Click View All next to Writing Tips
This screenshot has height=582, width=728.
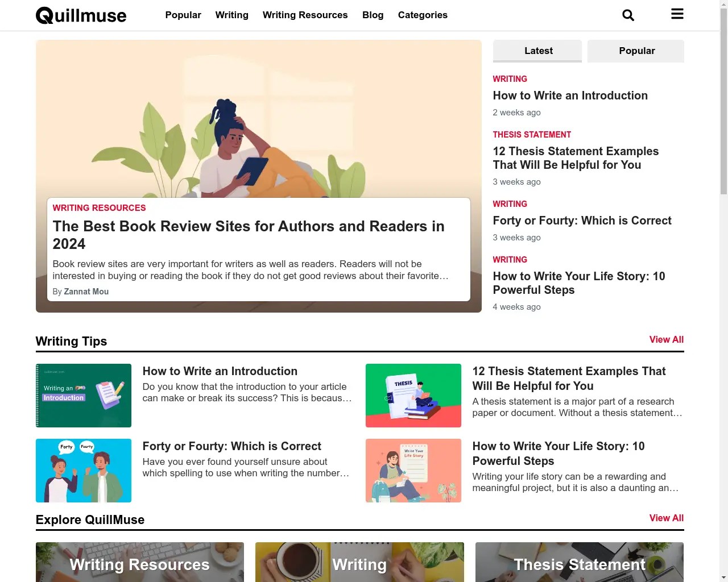pyautogui.click(x=666, y=339)
